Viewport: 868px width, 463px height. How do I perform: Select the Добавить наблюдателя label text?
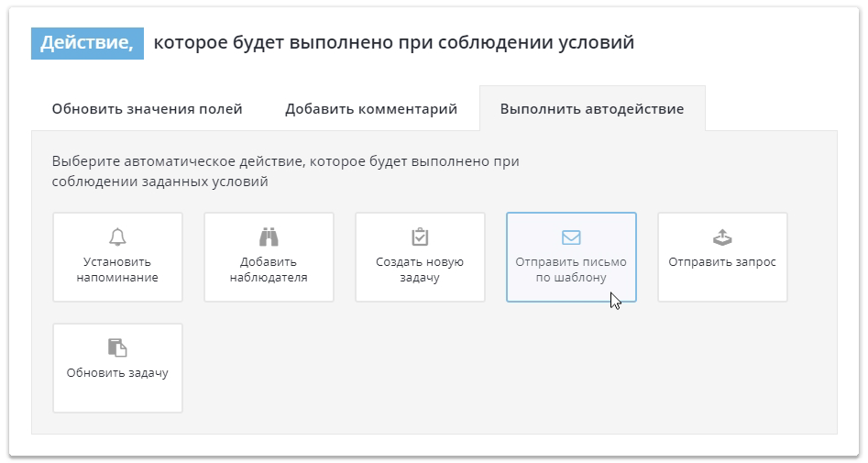(269, 270)
